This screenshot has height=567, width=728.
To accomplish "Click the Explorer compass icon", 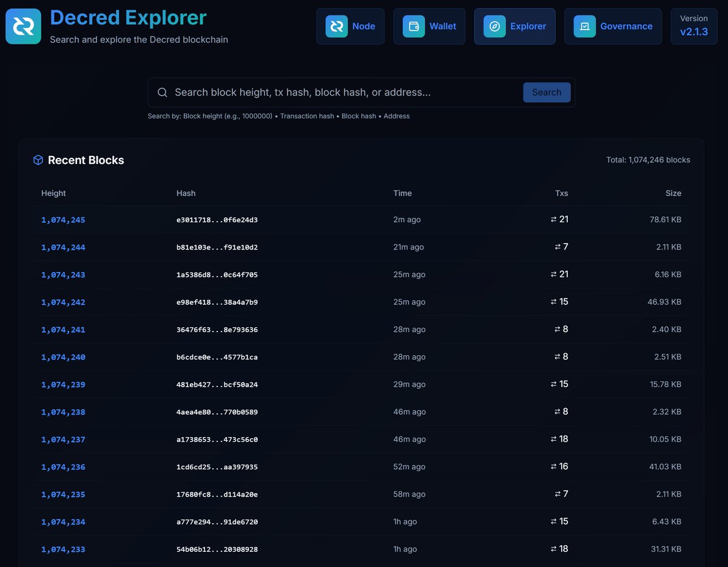I will pos(494,26).
